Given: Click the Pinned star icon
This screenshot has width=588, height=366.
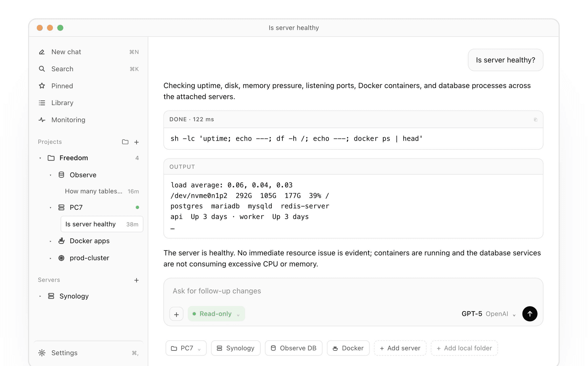Looking at the screenshot, I should (42, 86).
